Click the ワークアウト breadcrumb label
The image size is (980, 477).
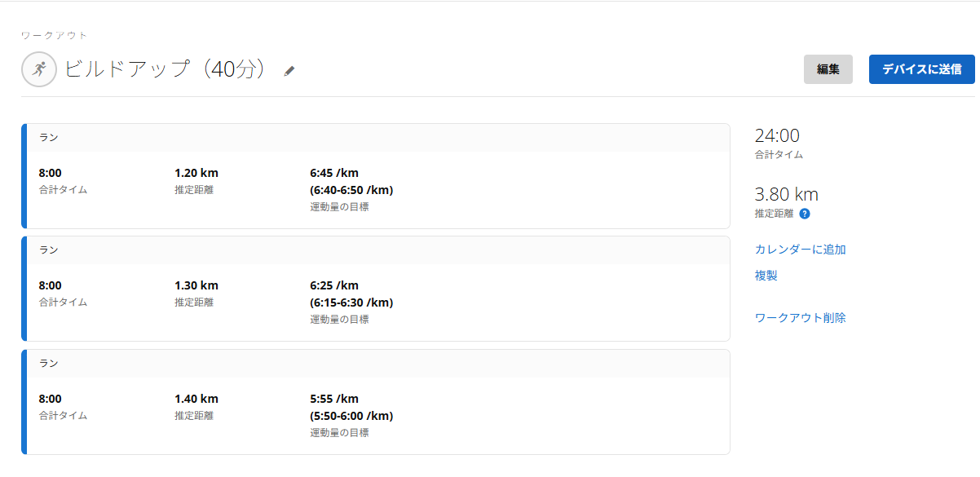pyautogui.click(x=55, y=35)
